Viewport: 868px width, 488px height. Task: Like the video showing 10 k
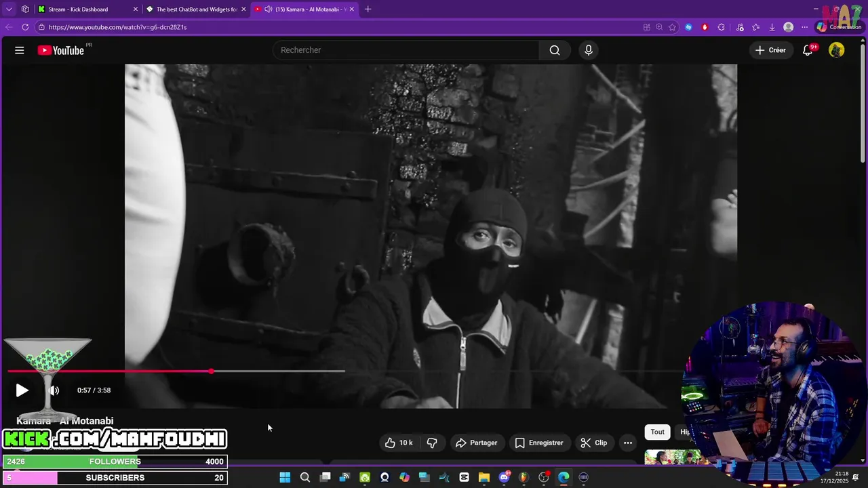399,443
